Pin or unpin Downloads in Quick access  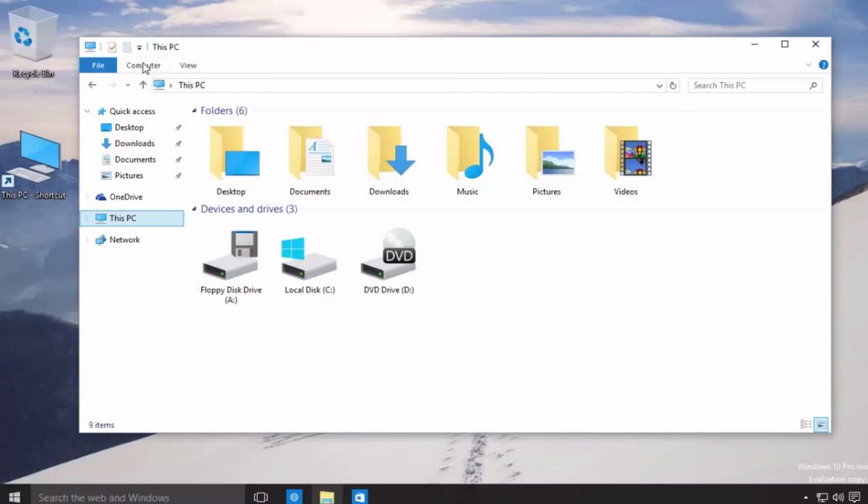(177, 143)
